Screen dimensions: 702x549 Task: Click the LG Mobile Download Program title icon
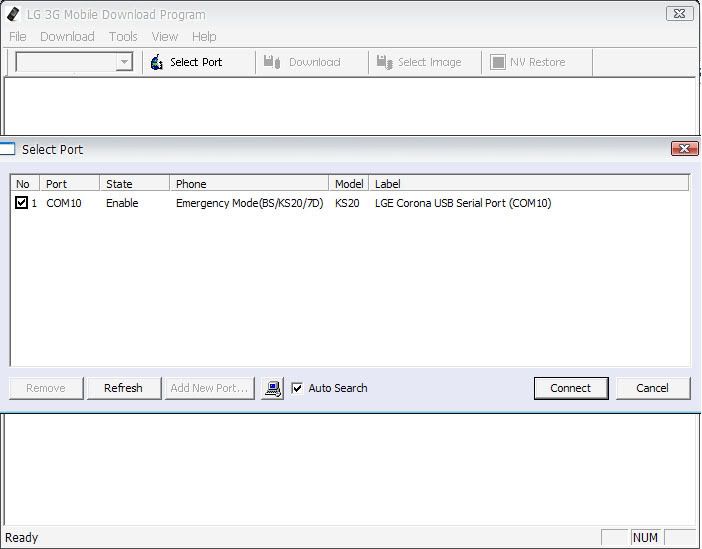(x=13, y=14)
